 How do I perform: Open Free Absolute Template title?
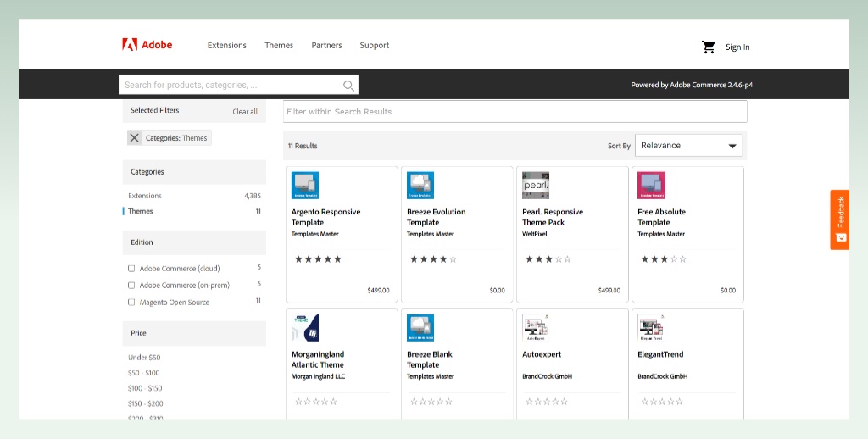[x=661, y=217]
